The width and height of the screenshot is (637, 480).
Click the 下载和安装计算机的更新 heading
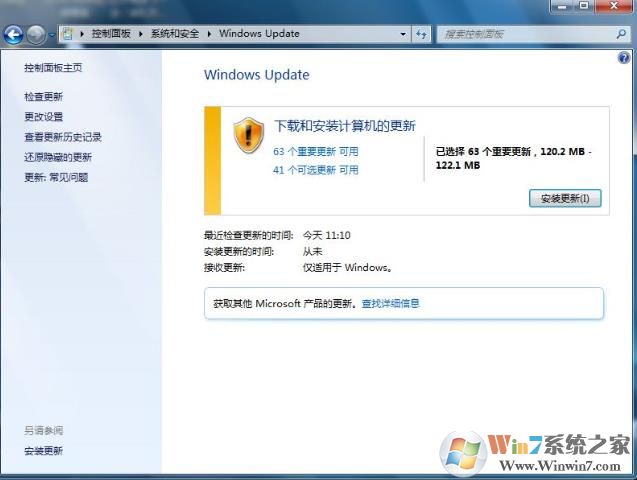pyautogui.click(x=345, y=126)
